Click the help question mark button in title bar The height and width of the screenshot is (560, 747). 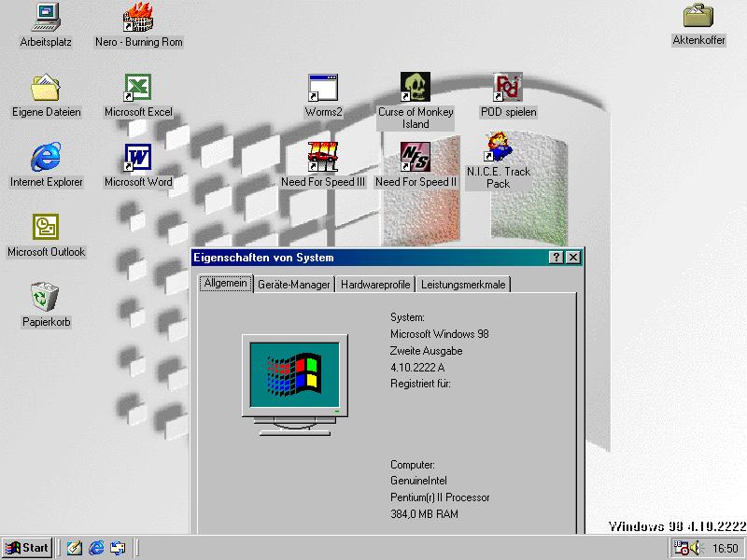[x=557, y=258]
